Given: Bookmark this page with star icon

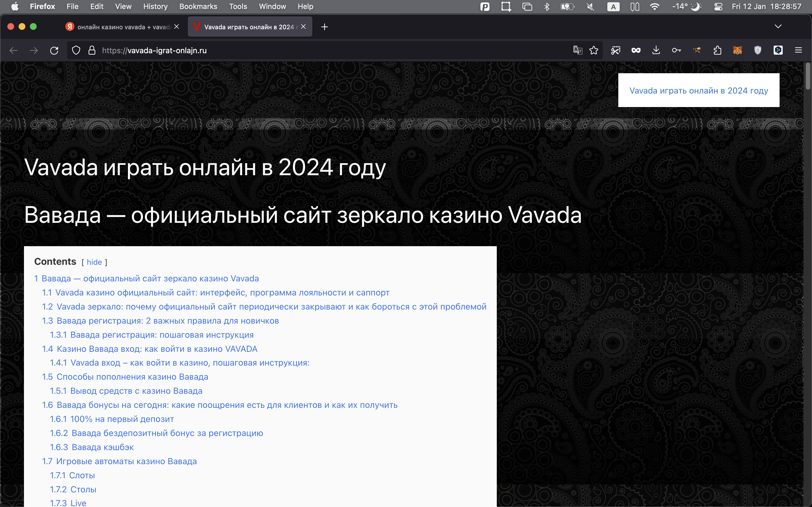Looking at the screenshot, I should pyautogui.click(x=593, y=51).
